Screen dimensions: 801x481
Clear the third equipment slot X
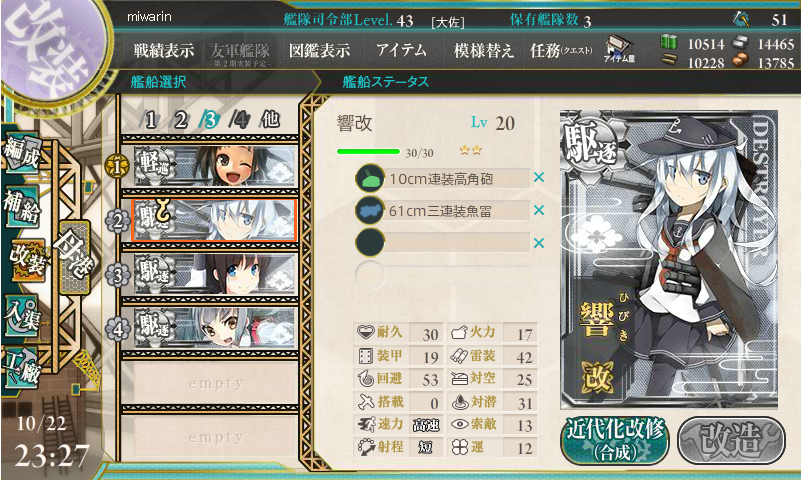click(x=538, y=243)
